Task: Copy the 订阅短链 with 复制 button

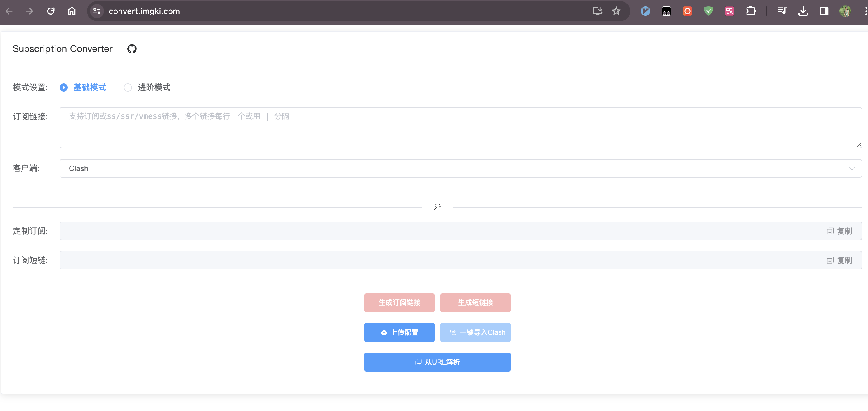Action: (x=839, y=260)
